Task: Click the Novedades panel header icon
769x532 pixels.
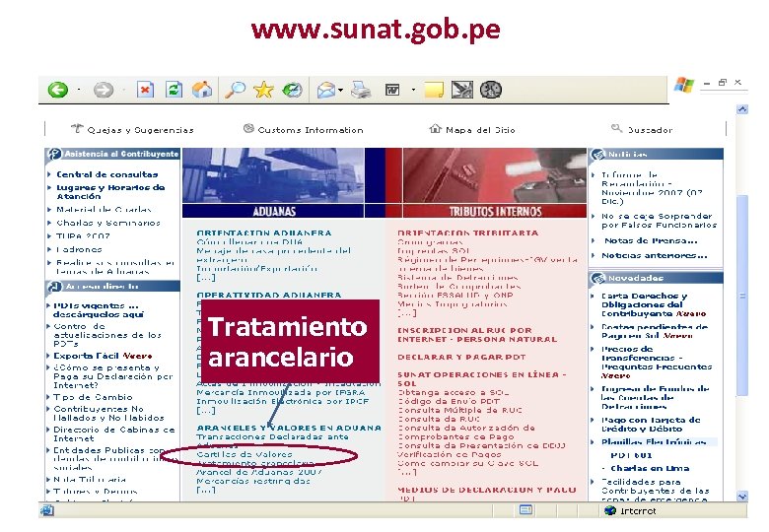Action: point(598,278)
